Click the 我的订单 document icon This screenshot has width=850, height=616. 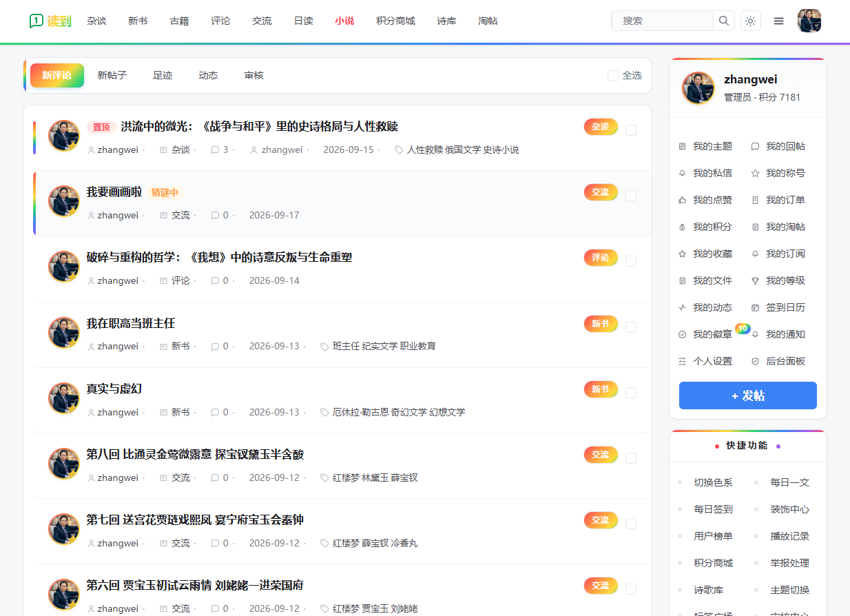[755, 201]
